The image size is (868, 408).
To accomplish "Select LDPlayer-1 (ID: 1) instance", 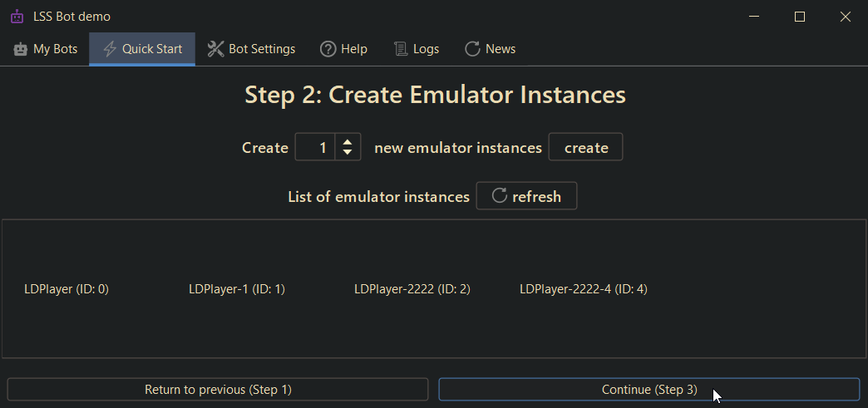I will [x=237, y=289].
